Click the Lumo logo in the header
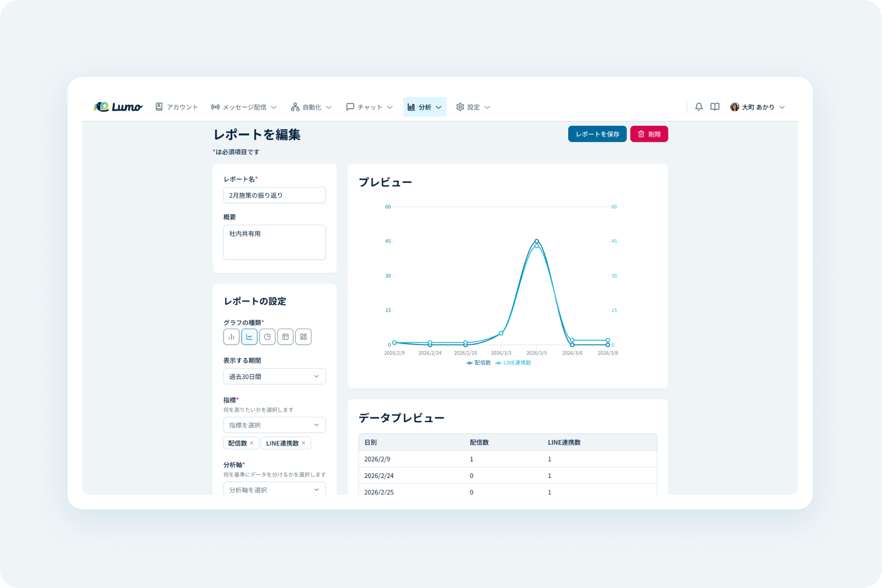Image resolution: width=882 pixels, height=588 pixels. [x=118, y=107]
